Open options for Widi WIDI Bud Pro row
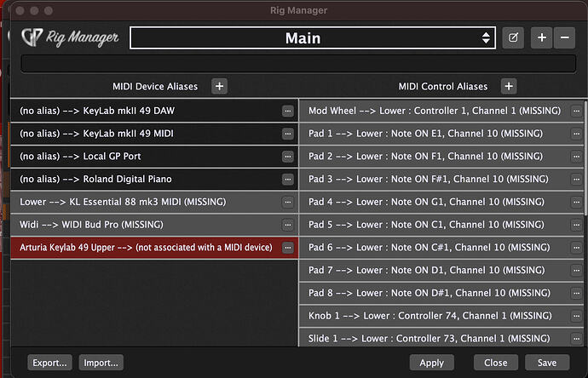This screenshot has height=378, width=588. pos(288,225)
